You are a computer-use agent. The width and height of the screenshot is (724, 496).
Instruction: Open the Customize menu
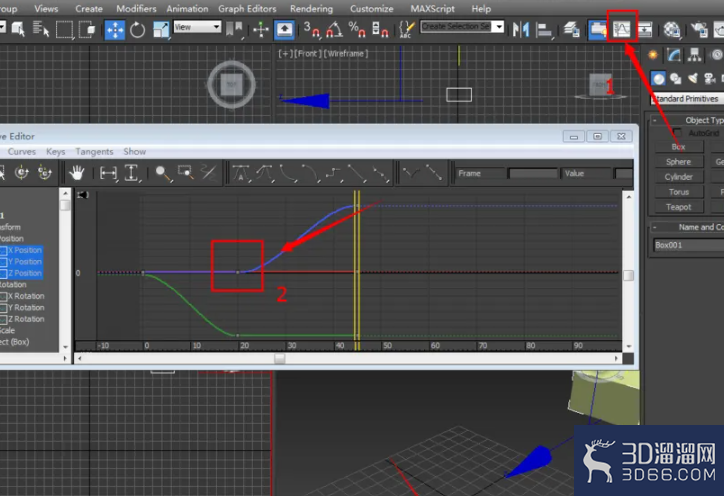coord(372,8)
